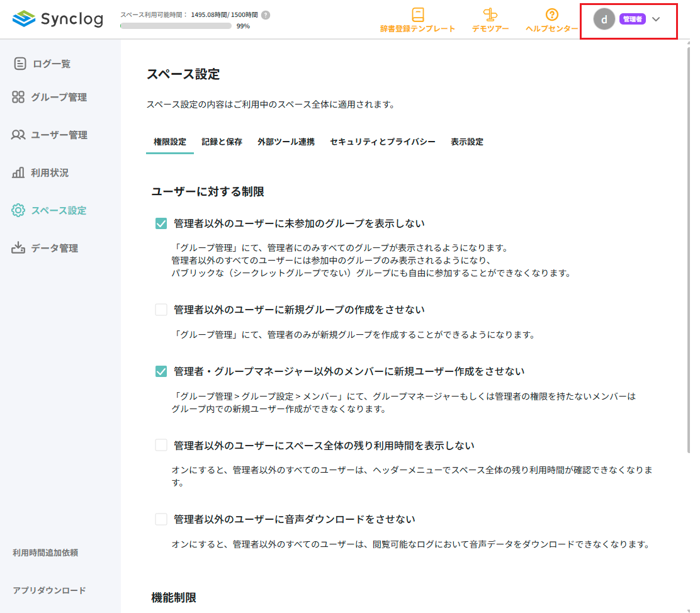Click the 辞書登録テンプレート label
Viewport: 700px width, 613px height.
coord(417,28)
